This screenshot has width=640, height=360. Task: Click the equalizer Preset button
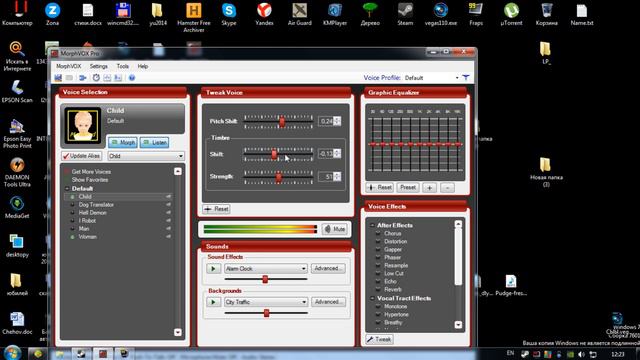[407, 187]
